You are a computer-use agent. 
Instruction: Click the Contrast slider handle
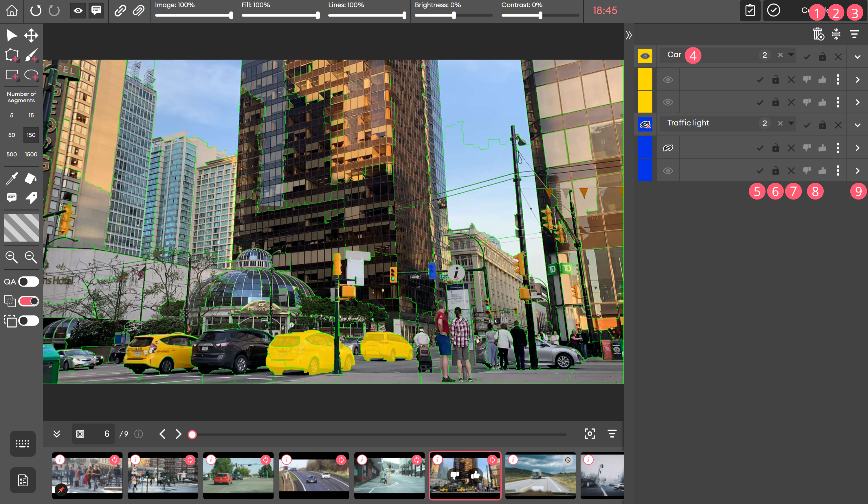[x=540, y=16]
